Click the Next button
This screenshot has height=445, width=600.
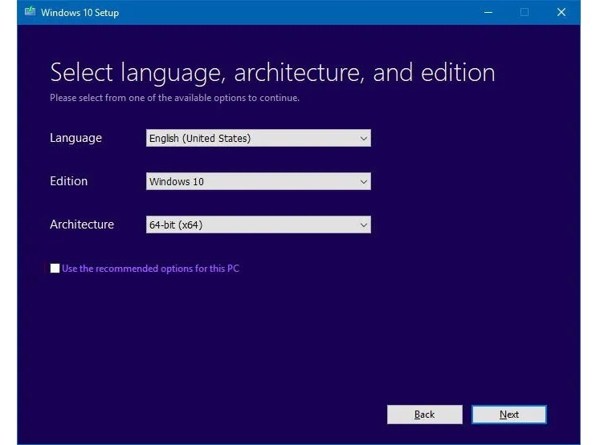point(509,414)
